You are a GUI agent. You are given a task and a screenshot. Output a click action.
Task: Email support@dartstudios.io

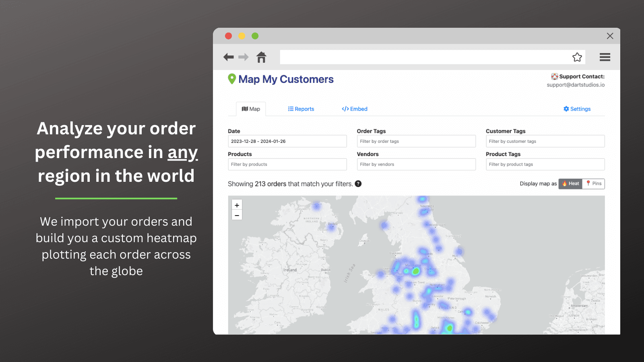[x=576, y=85]
